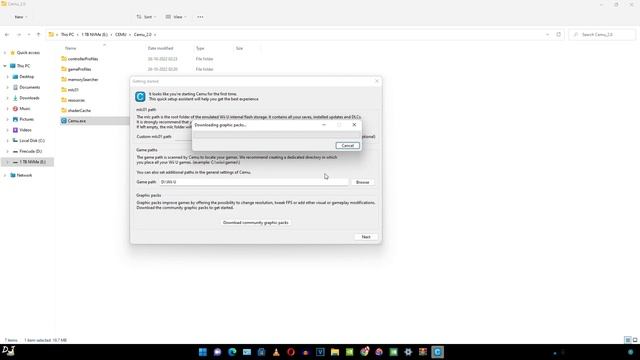Launch VLC media player from taskbar
This screenshot has height=360, width=640.
pos(276,352)
